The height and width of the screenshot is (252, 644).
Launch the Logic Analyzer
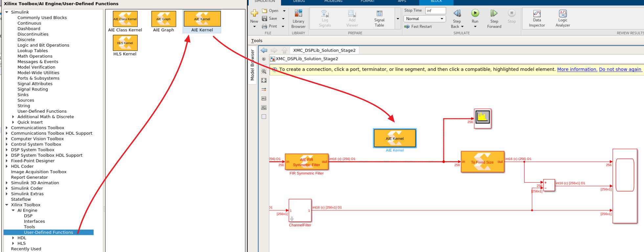click(563, 14)
